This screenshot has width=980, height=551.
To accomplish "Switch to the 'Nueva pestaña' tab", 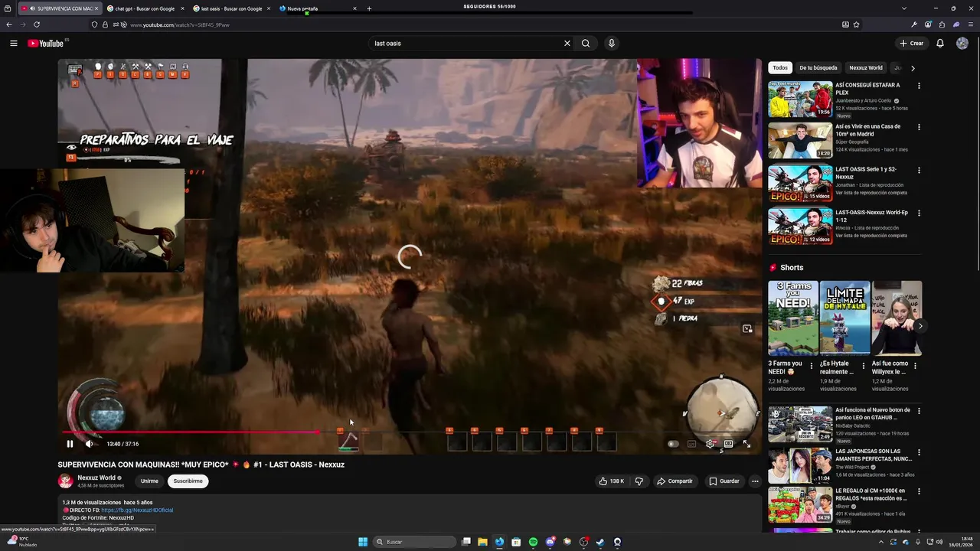I will coord(317,8).
